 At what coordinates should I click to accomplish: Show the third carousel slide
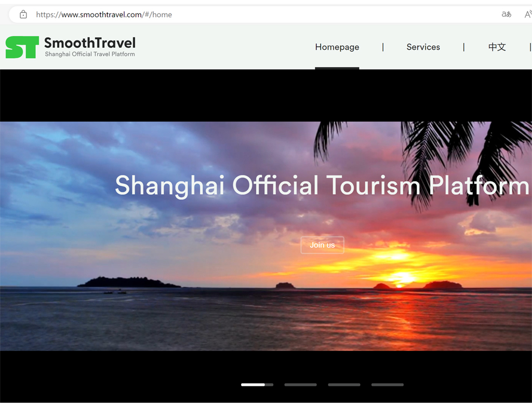point(344,385)
